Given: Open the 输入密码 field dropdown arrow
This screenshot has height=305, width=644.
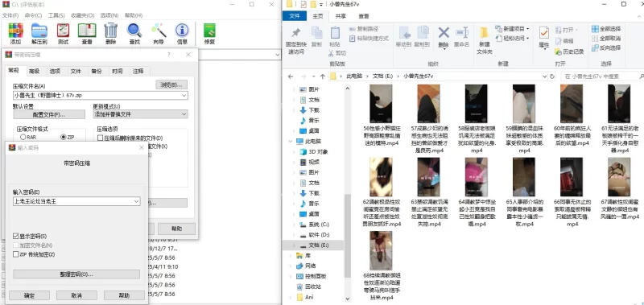Looking at the screenshot, I should click(136, 201).
